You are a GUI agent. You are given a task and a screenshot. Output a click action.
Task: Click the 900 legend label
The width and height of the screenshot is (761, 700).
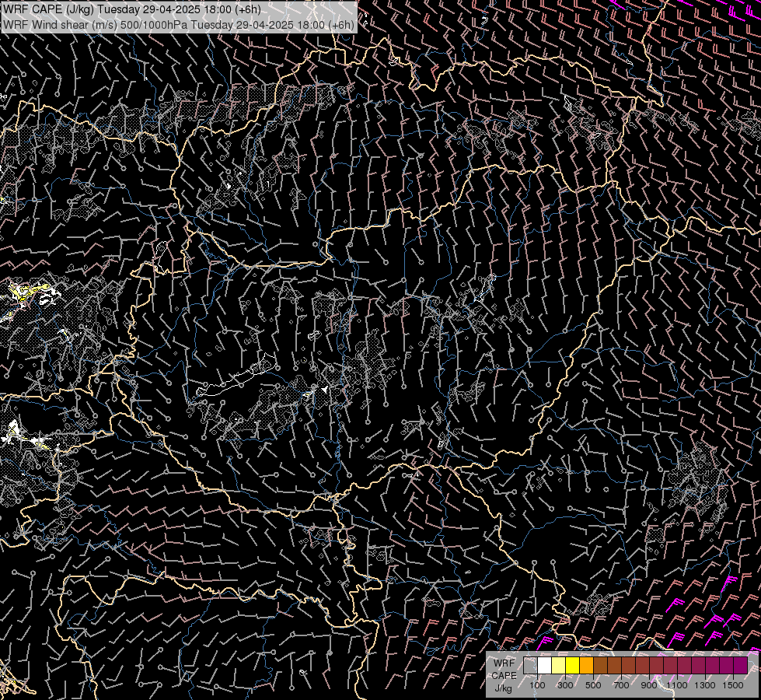pyautogui.click(x=649, y=685)
